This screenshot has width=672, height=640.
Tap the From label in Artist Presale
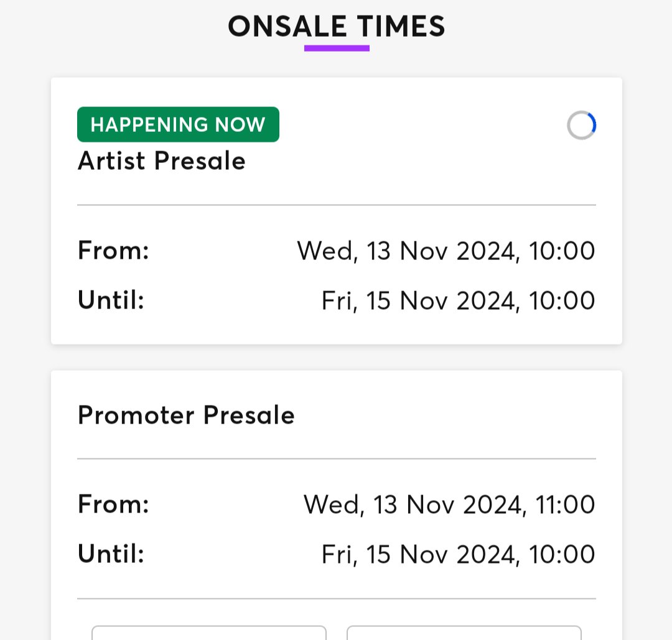pos(113,251)
